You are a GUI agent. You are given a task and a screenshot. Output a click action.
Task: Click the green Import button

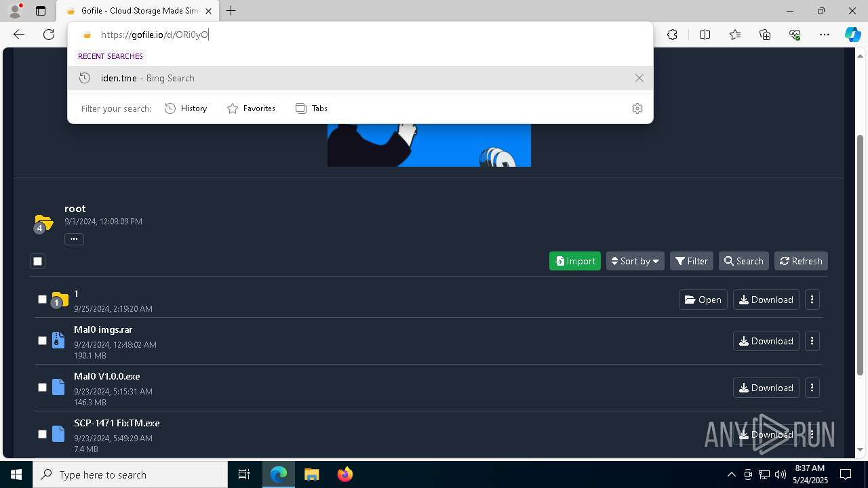575,261
